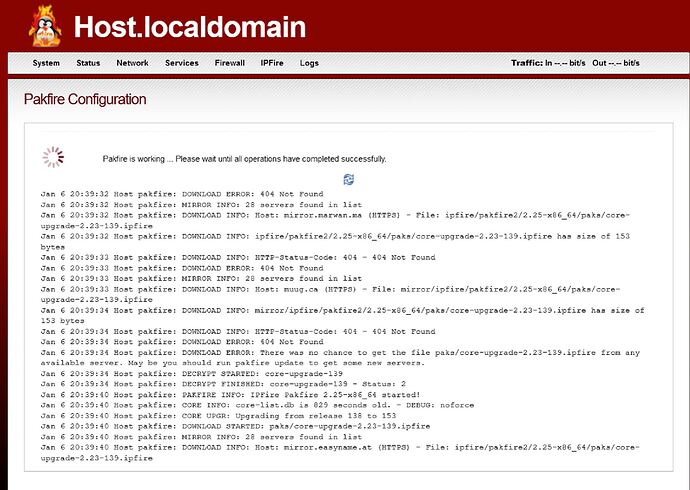The image size is (690, 490).
Task: Open the Network menu
Action: tap(132, 63)
